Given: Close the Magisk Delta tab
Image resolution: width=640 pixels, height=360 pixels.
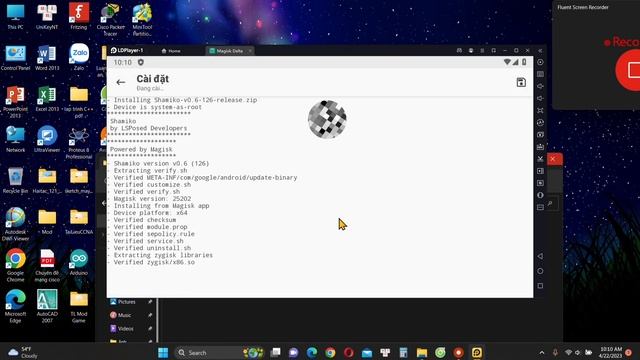Looking at the screenshot, I should [250, 51].
